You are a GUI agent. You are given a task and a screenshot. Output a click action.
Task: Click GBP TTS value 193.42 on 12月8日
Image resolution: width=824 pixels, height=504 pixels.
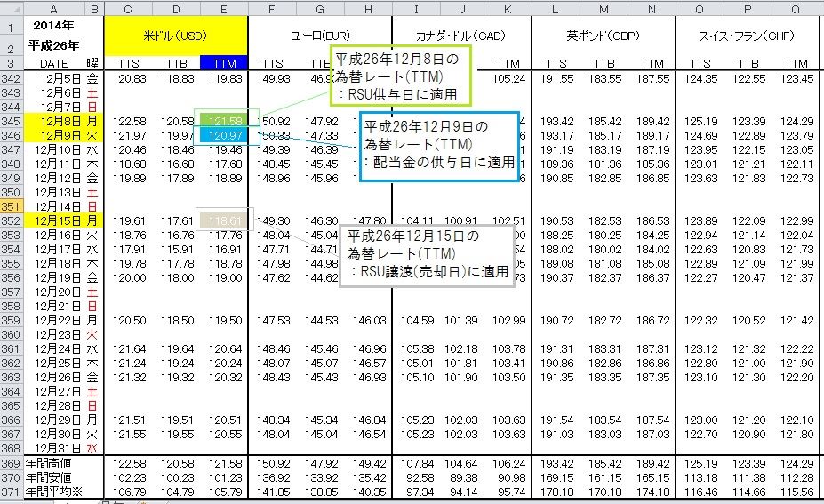(x=556, y=122)
